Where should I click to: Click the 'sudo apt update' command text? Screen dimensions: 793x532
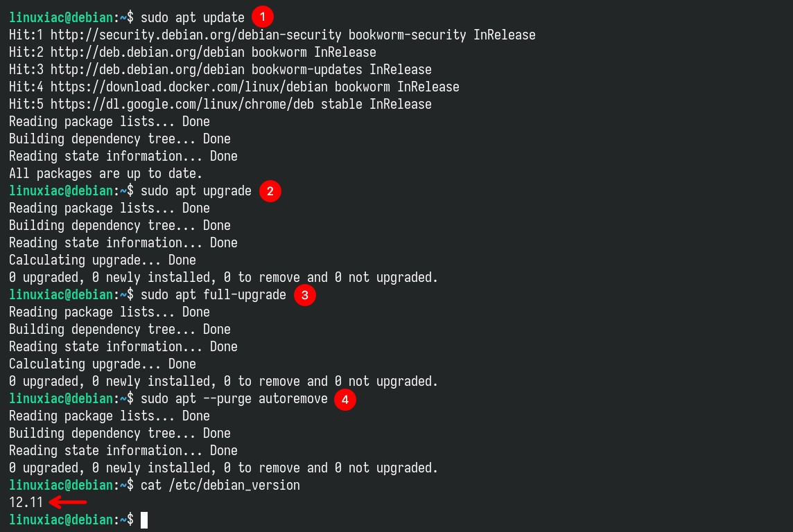pos(192,18)
